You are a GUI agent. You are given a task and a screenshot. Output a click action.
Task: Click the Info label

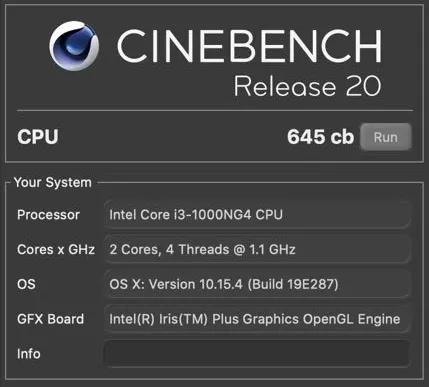[29, 354]
